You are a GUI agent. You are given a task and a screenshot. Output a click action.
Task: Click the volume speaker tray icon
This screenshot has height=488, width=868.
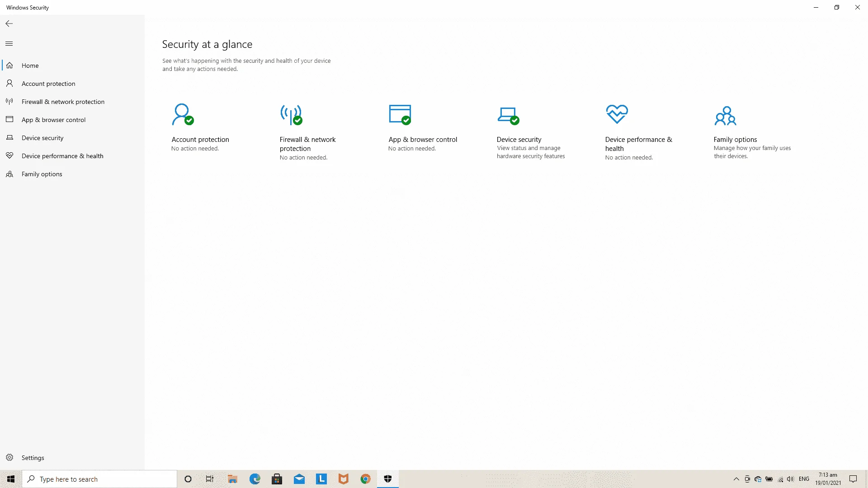click(790, 479)
